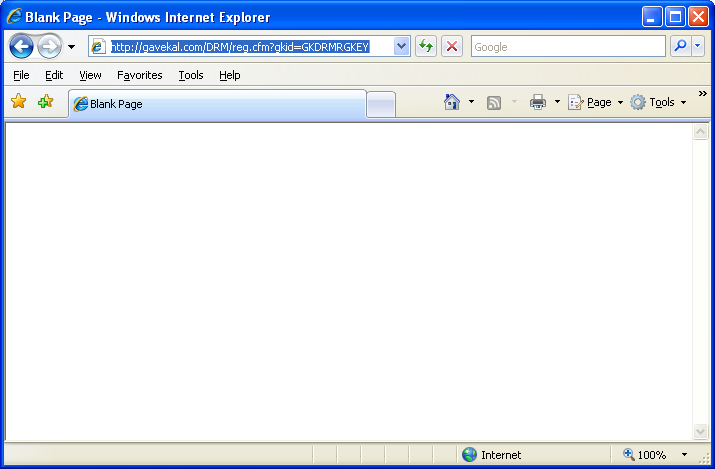Minimize the Internet Explorer window
Viewport: 715px width, 469px height.
coord(652,17)
